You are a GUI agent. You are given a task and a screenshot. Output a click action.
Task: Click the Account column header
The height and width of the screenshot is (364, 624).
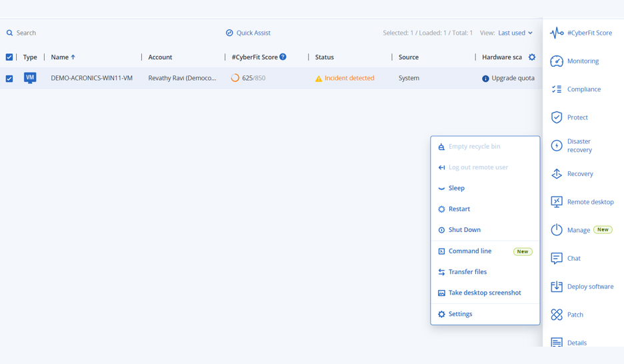160,57
